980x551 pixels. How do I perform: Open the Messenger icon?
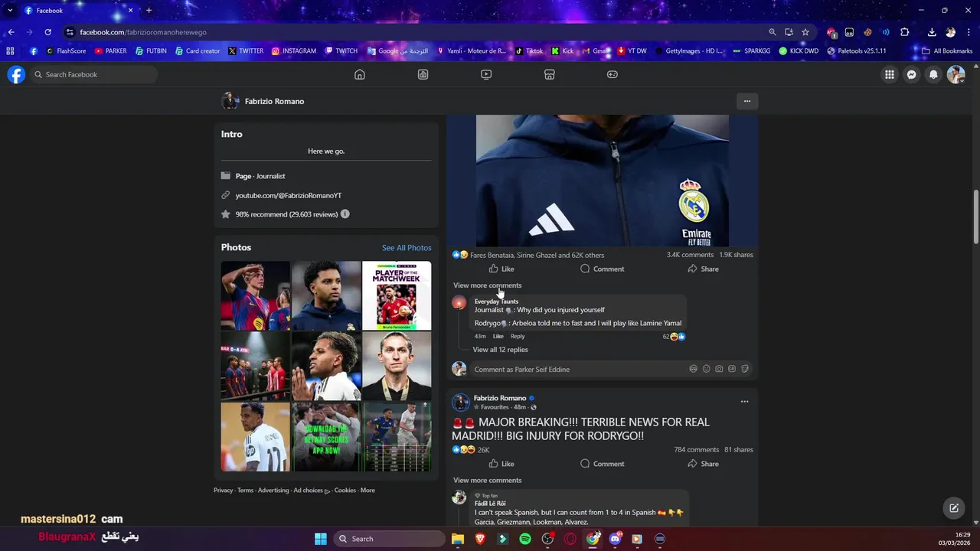pyautogui.click(x=911, y=74)
